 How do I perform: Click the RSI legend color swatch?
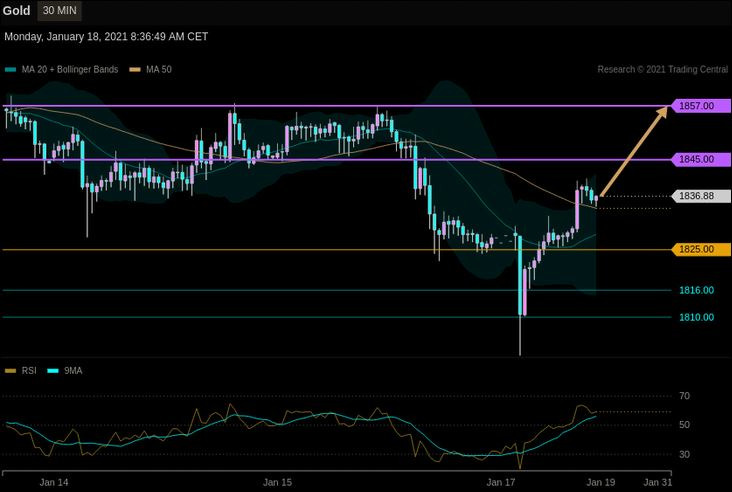click(x=10, y=371)
